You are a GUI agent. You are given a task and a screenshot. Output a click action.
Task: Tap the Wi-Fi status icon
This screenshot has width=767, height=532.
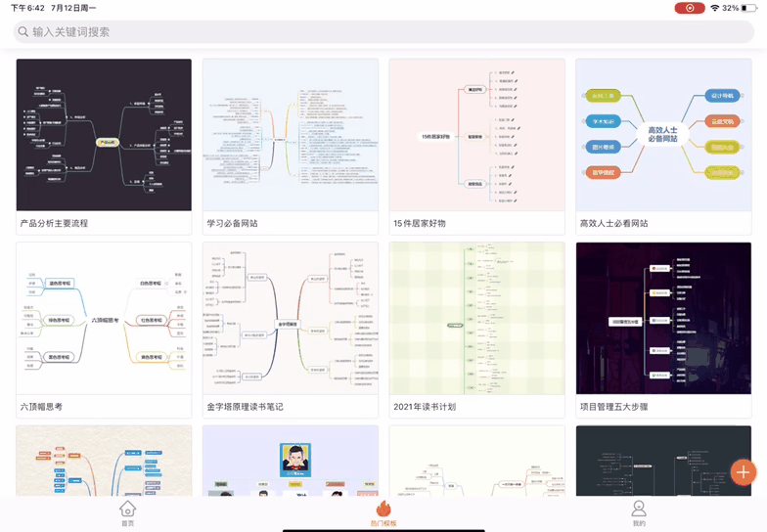714,8
